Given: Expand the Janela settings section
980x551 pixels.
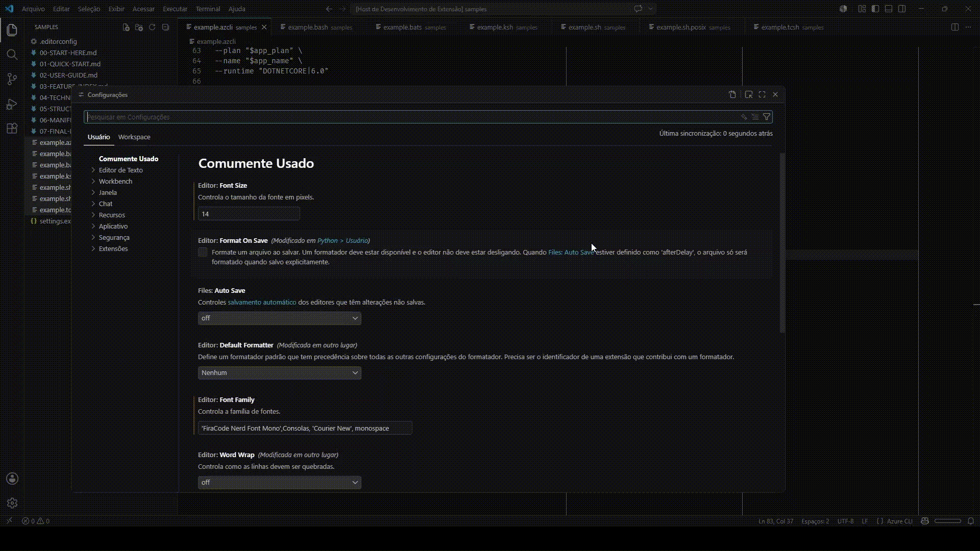Looking at the screenshot, I should pos(93,192).
